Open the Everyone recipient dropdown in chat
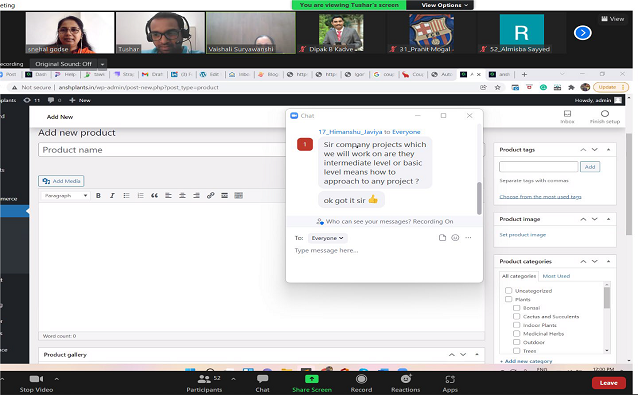Screen dimensions: 638x395 [327, 238]
